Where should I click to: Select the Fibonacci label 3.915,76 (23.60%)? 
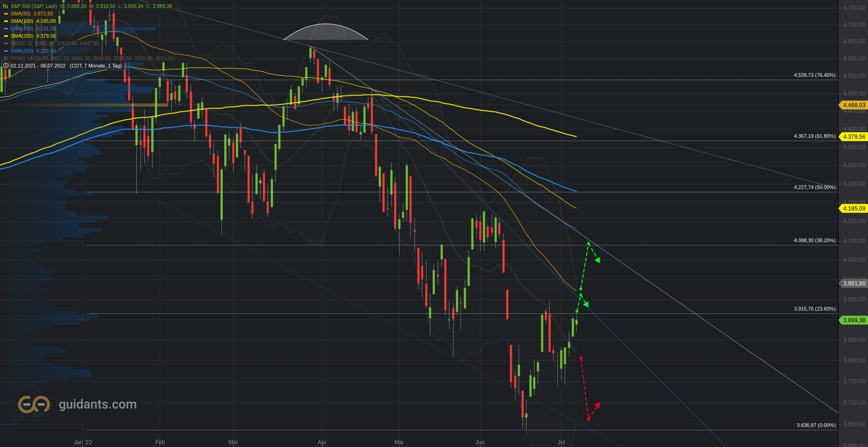815,309
